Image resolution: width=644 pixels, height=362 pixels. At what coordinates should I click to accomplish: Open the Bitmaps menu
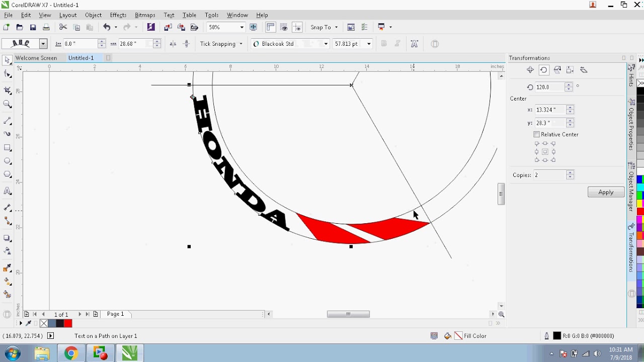[x=145, y=15]
